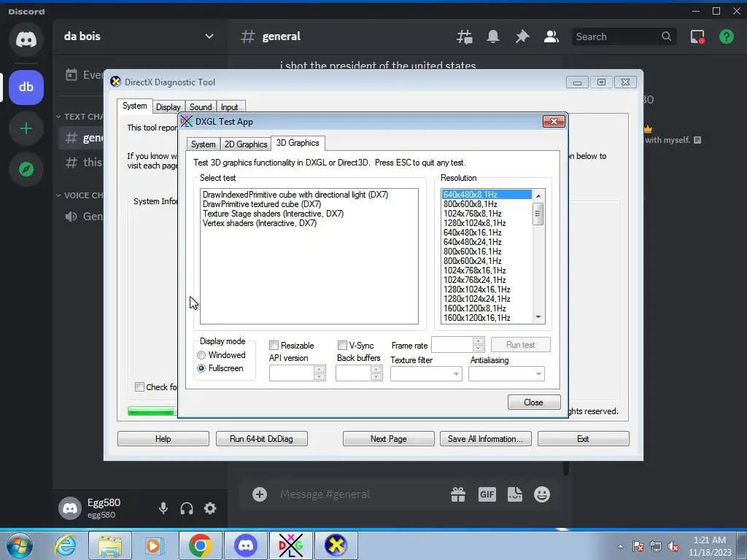The image size is (747, 560).
Task: Click the Exit button in DxDiag
Action: point(583,438)
